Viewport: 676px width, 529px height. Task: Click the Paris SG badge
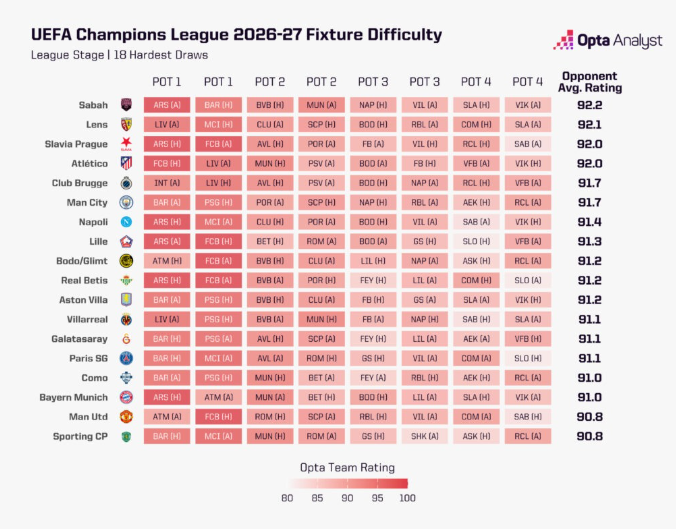126,358
